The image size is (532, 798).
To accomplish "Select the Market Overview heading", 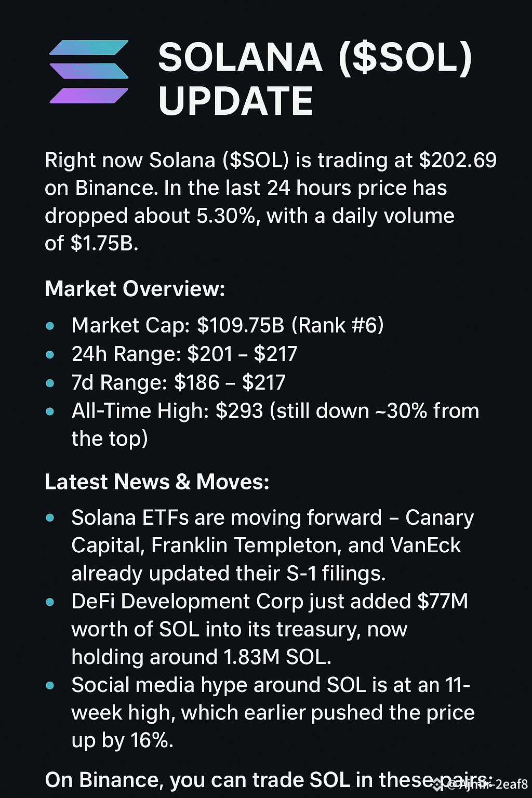I will pyautogui.click(x=135, y=289).
